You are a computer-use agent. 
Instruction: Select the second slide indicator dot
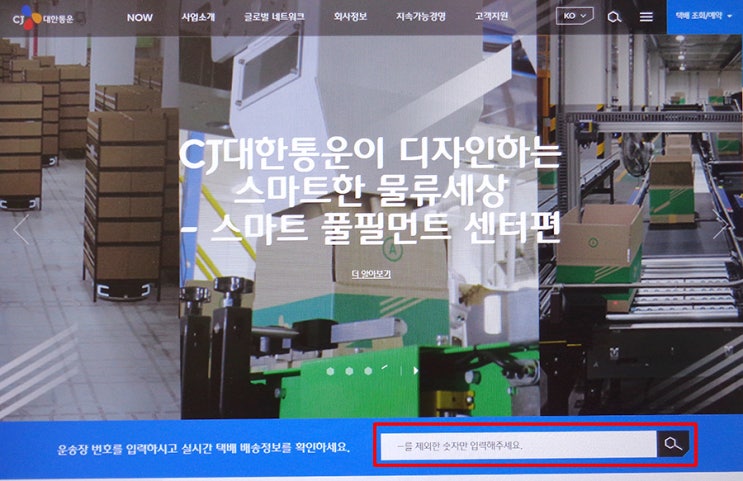pyautogui.click(x=349, y=371)
